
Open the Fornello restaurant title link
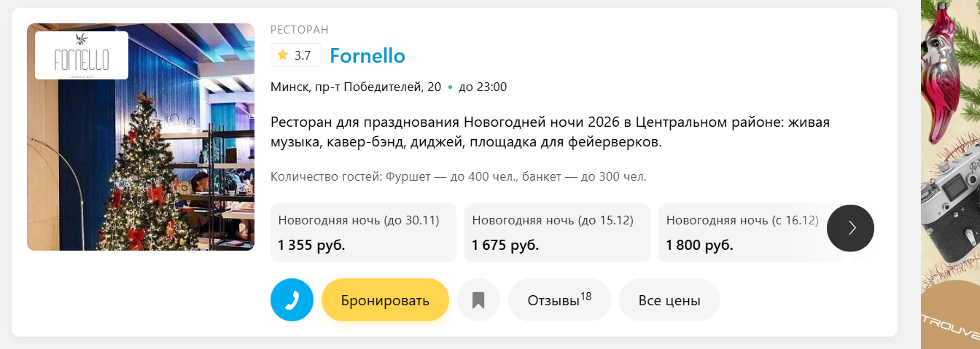click(367, 55)
